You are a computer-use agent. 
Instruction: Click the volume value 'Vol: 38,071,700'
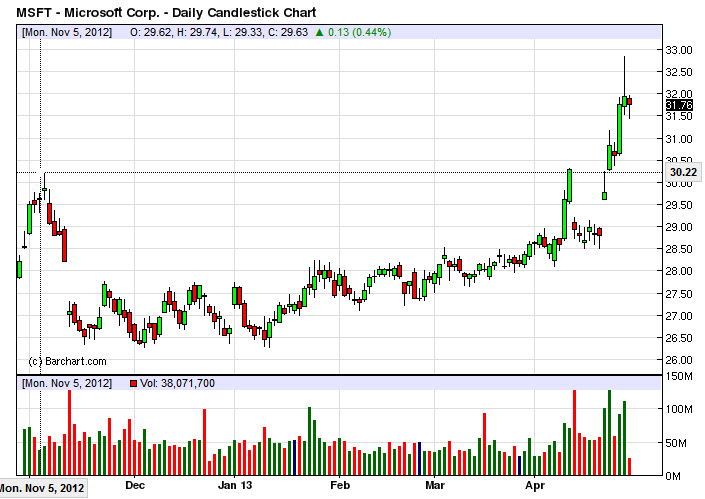pyautogui.click(x=177, y=383)
